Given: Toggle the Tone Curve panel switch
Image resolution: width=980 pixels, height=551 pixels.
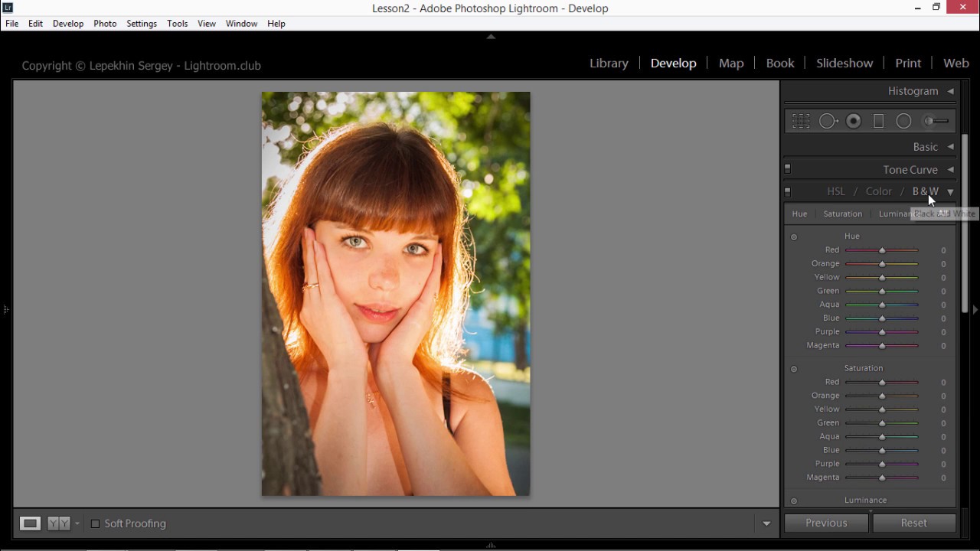Looking at the screenshot, I should coord(788,168).
